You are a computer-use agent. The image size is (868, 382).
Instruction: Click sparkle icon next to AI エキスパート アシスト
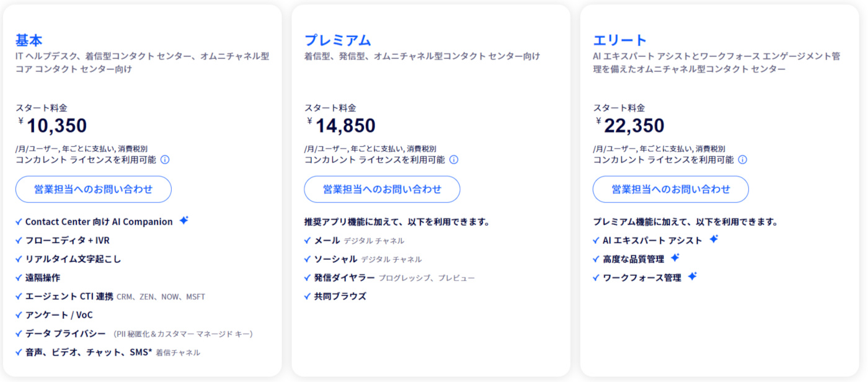pos(714,239)
